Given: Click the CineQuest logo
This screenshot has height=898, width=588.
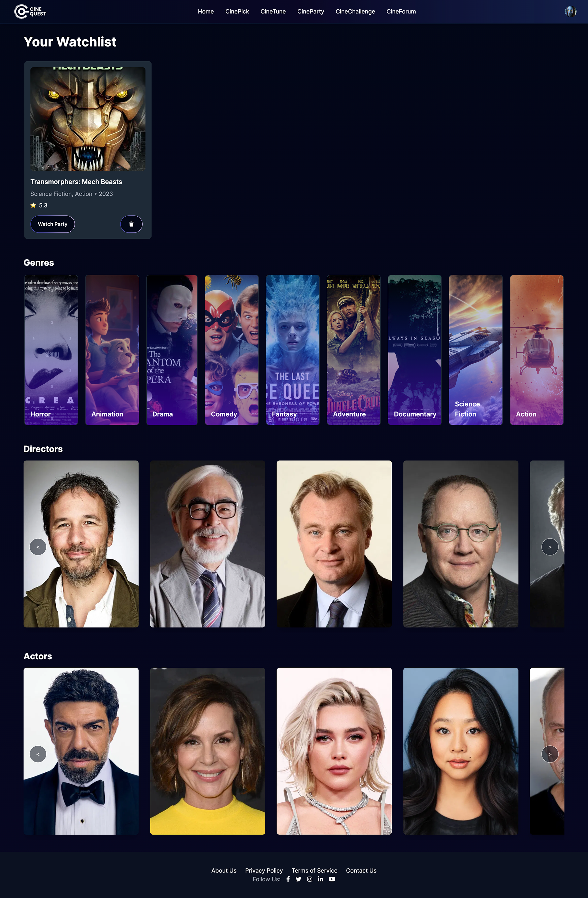Looking at the screenshot, I should pyautogui.click(x=30, y=11).
